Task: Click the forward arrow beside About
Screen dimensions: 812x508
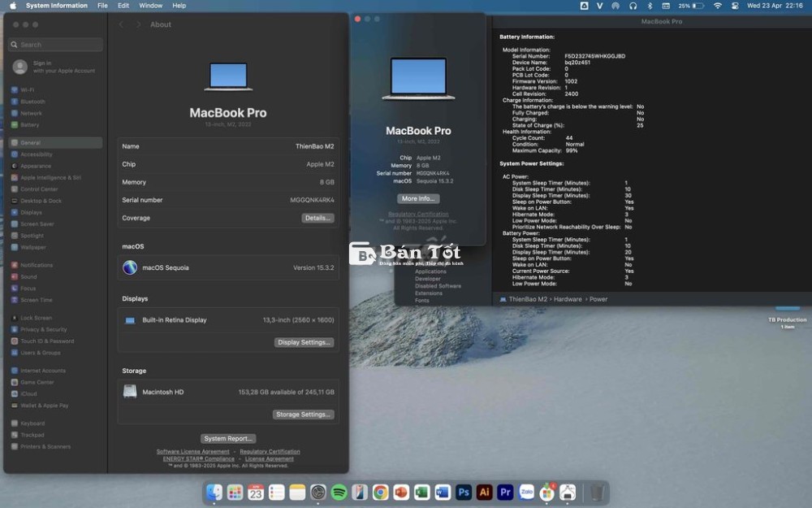Action: 138,24
